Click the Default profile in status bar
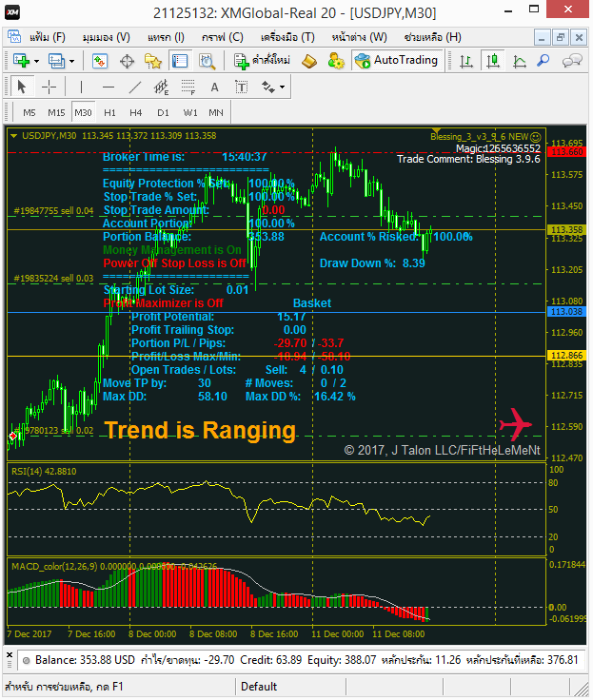 point(259,687)
